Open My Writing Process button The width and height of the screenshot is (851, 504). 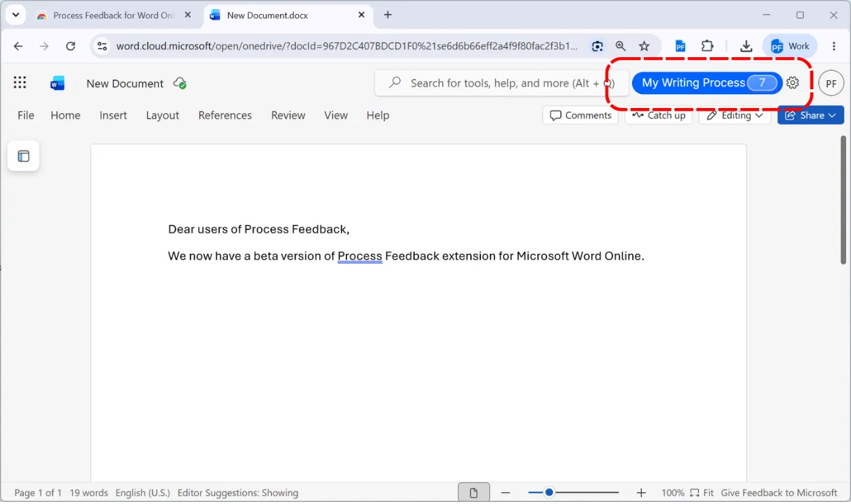[707, 83]
